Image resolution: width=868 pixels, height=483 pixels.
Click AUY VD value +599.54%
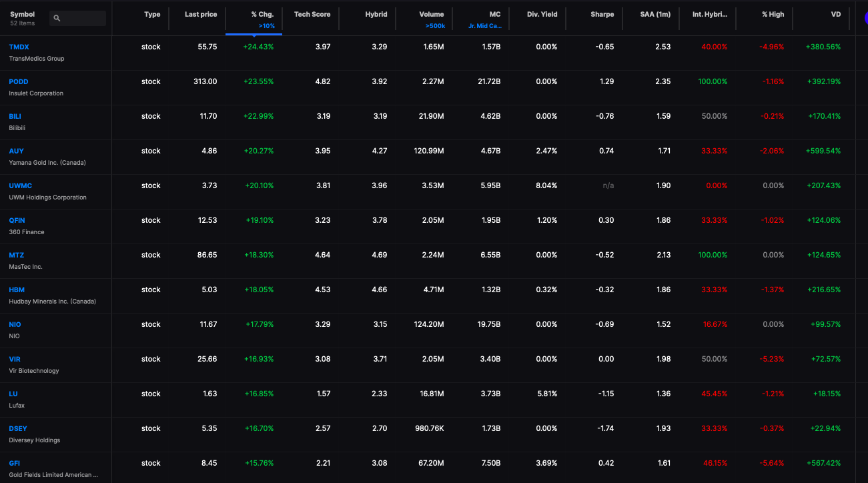(823, 151)
